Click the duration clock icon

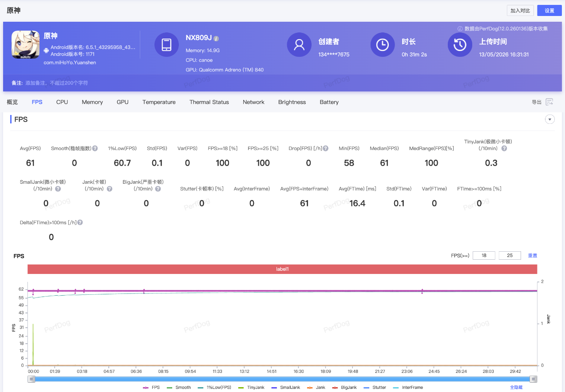(x=383, y=44)
